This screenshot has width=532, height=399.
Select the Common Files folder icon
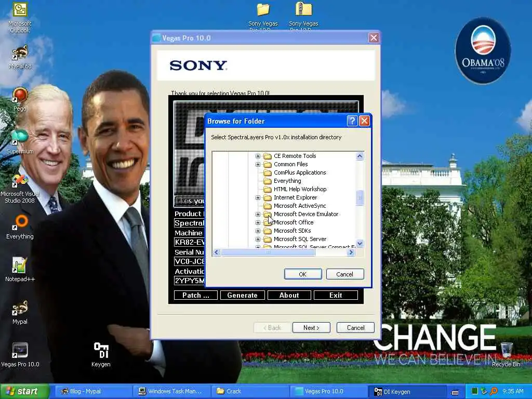(268, 164)
